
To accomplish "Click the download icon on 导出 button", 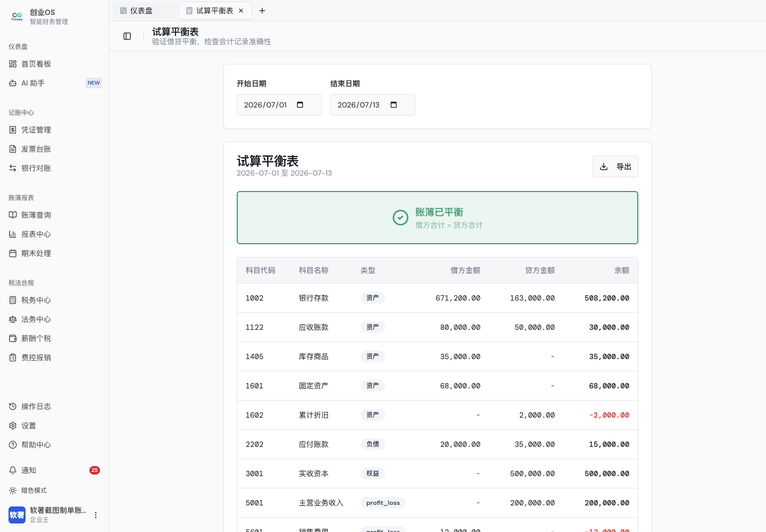I will click(x=604, y=167).
